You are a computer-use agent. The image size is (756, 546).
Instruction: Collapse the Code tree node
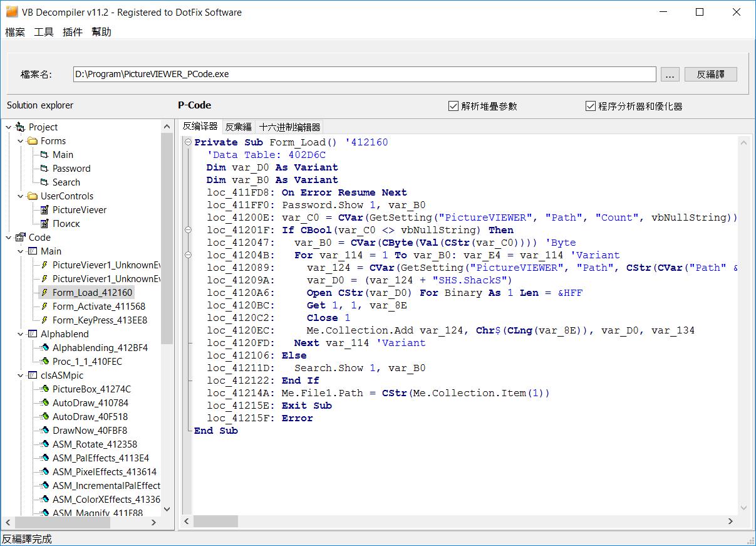(8, 237)
